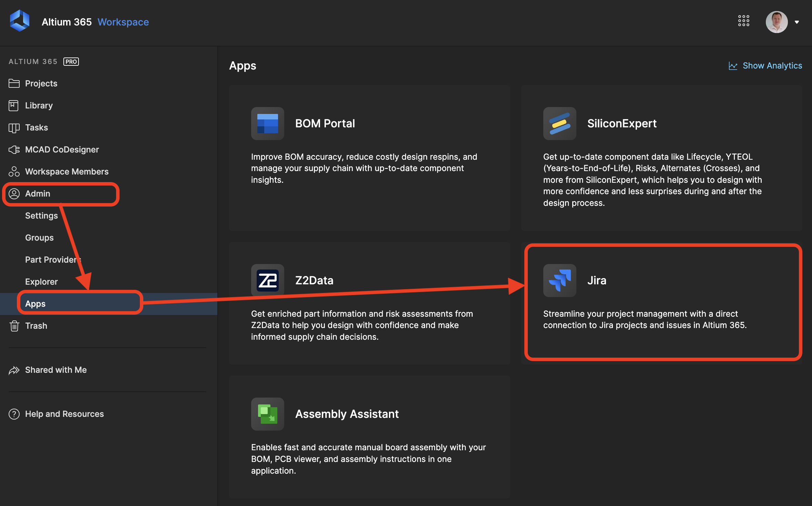Click the Jira description text
This screenshot has height=506, width=812.
pos(645,319)
